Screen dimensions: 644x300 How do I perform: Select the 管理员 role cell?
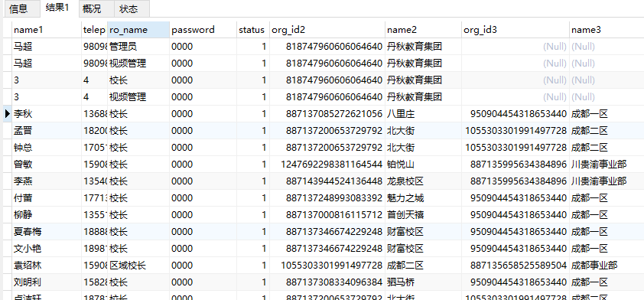[138, 47]
